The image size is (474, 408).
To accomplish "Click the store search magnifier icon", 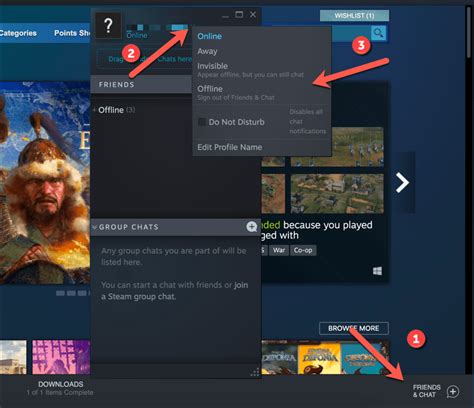I will click(x=378, y=33).
